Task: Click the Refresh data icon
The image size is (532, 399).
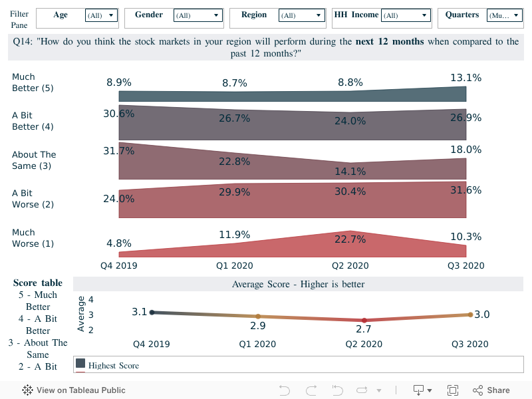Action: click(362, 390)
